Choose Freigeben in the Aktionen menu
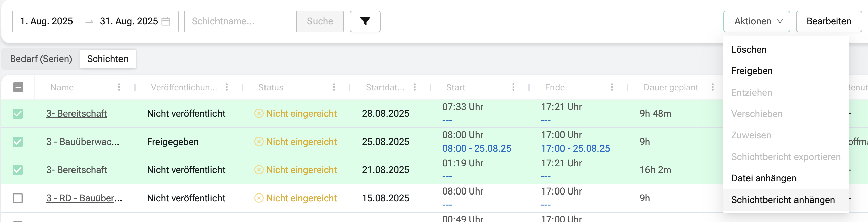Screen dimensions: 868x222 click(x=752, y=71)
